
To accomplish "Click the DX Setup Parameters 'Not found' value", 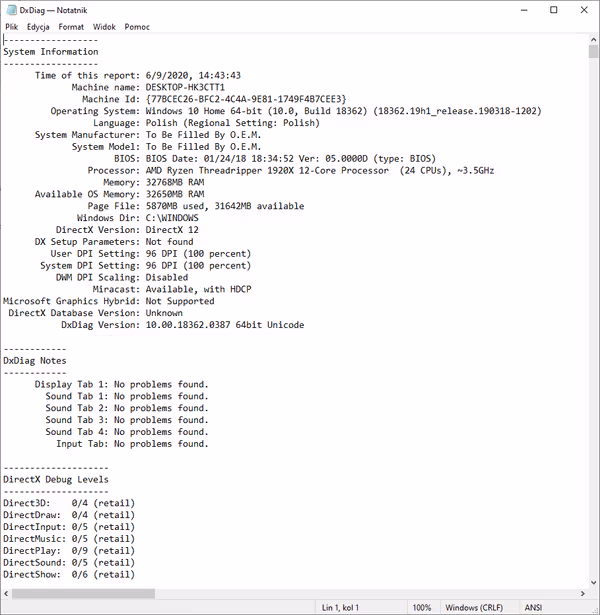I will point(169,242).
